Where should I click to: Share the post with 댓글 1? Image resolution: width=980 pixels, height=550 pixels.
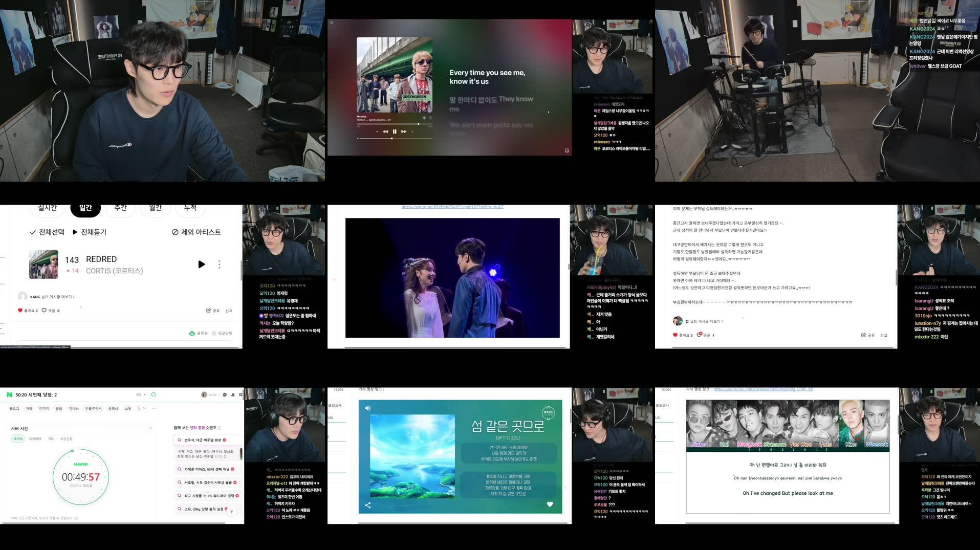point(868,335)
